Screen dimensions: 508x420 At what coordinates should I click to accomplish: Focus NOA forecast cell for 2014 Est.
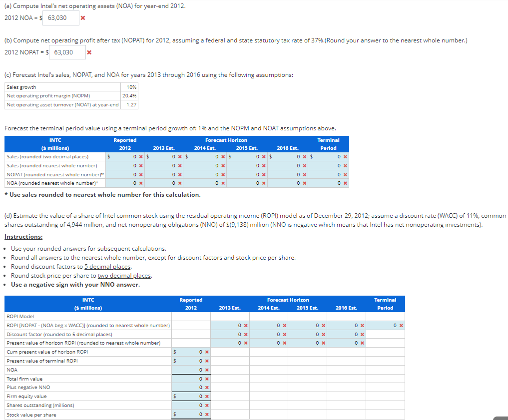click(205, 183)
